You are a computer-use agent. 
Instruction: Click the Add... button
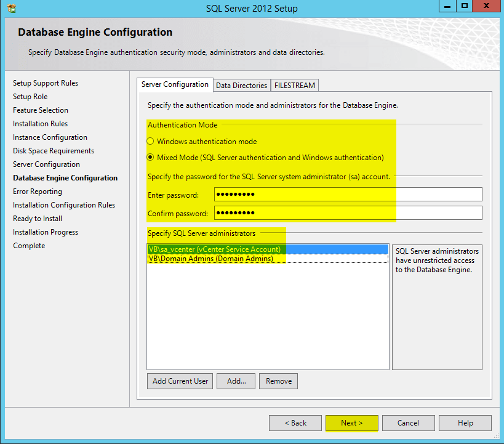point(236,381)
